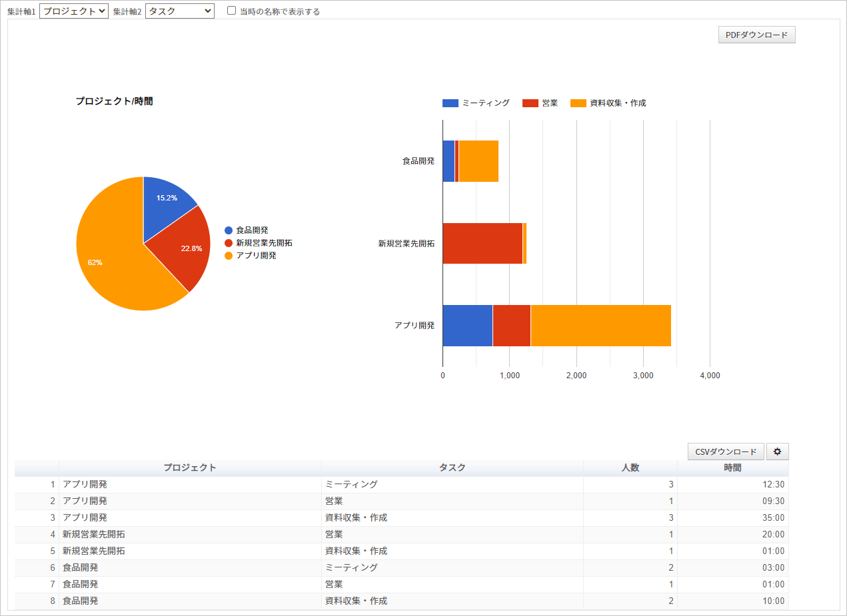Image resolution: width=847 pixels, height=616 pixels.
Task: Click the red 営業 legend swatch
Action: (x=530, y=103)
